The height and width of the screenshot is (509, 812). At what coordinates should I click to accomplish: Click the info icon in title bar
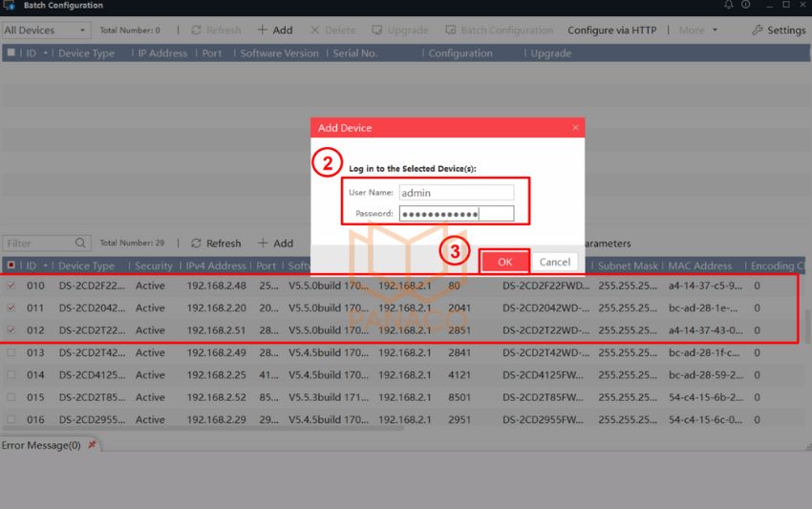746,5
